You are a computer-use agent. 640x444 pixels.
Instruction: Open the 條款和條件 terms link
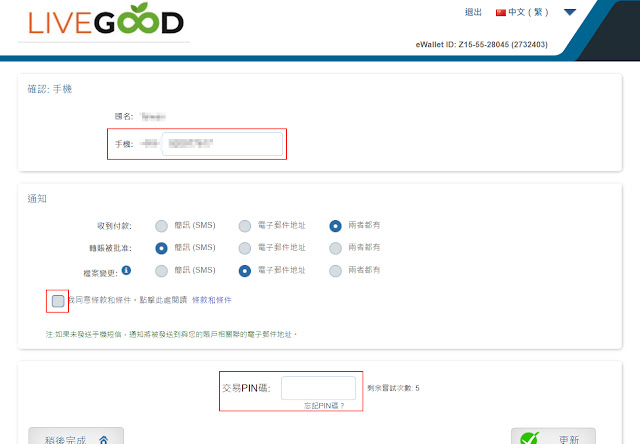(x=213, y=300)
